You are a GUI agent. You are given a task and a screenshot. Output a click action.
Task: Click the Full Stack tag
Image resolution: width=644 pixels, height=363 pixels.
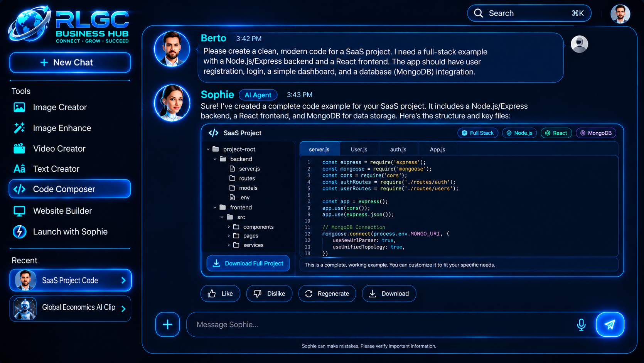[478, 133]
